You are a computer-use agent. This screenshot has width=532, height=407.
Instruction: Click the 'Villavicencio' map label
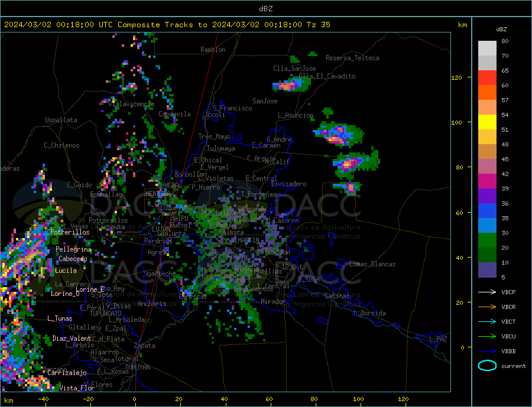[131, 104]
